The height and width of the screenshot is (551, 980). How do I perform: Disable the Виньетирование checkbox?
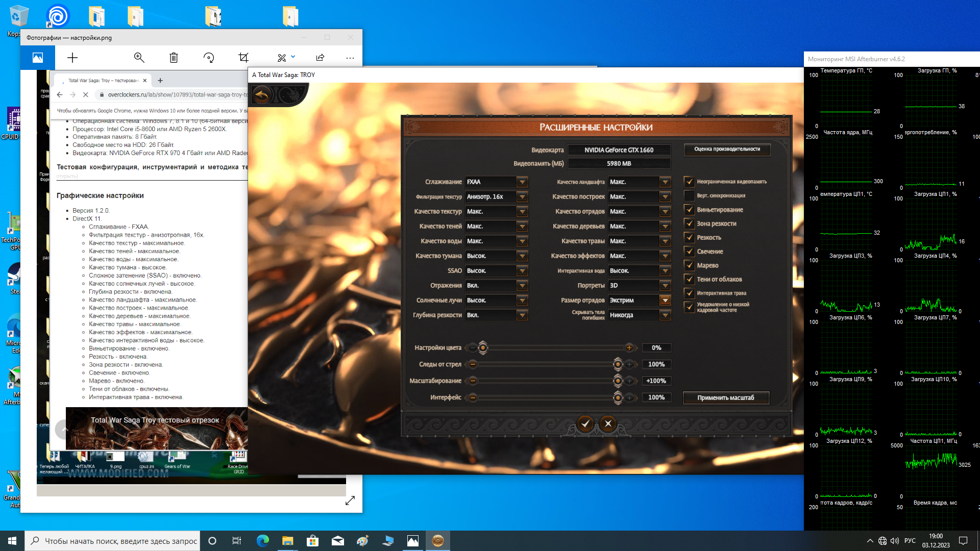point(689,210)
